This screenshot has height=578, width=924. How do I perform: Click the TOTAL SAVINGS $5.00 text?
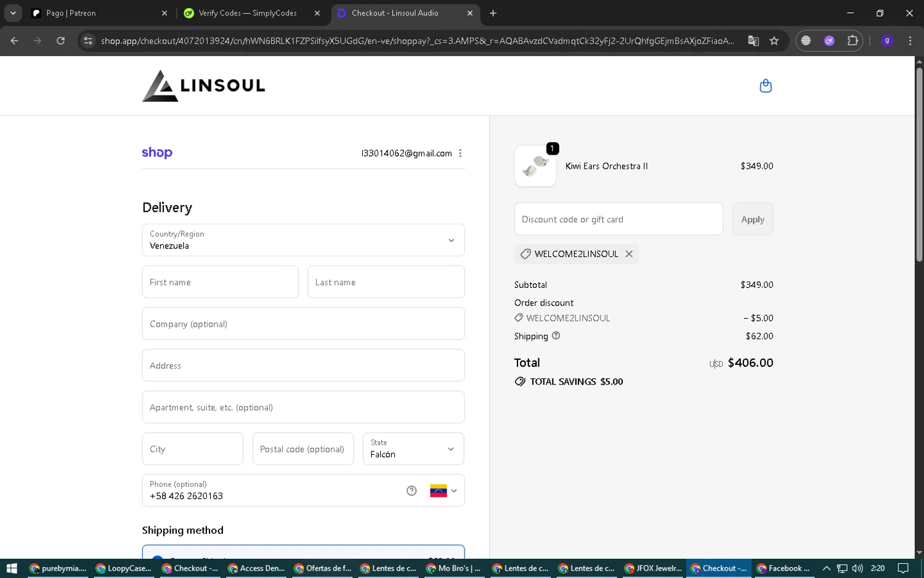click(x=577, y=382)
